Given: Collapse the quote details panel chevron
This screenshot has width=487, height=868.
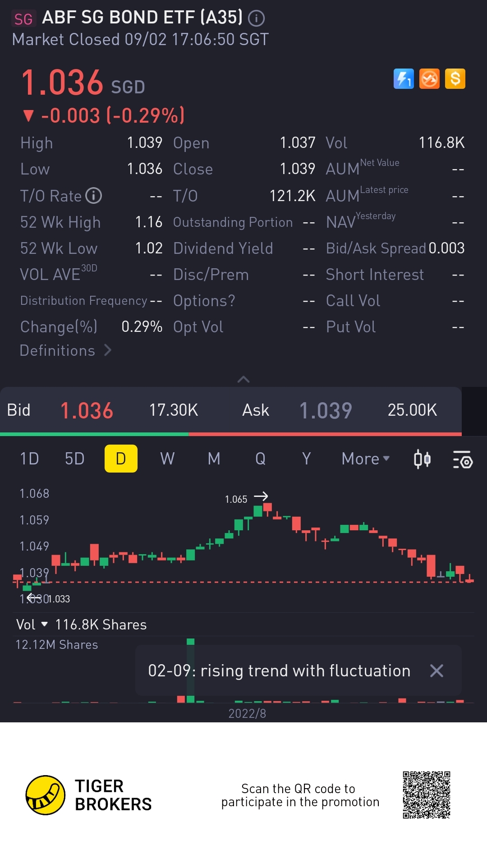Looking at the screenshot, I should [x=243, y=379].
